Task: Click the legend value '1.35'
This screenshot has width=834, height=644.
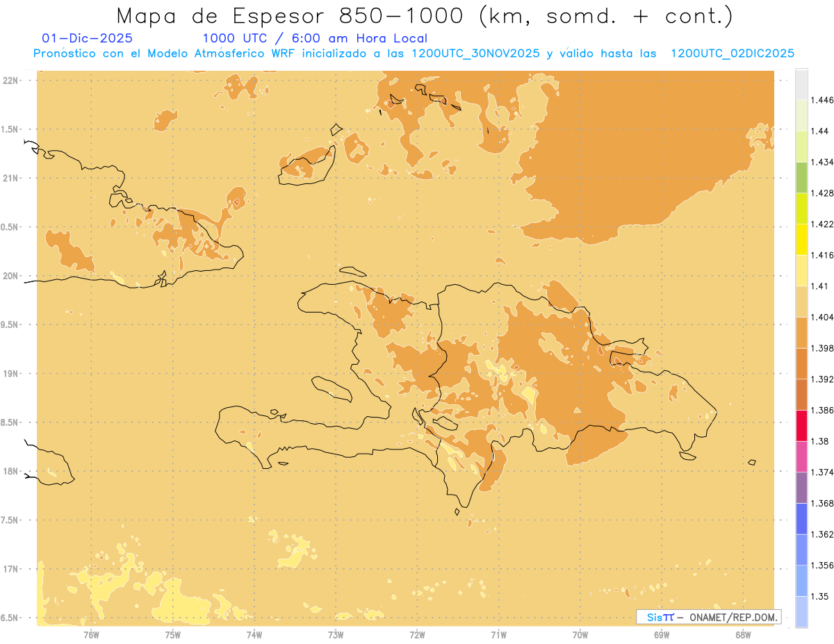Action: pyautogui.click(x=820, y=596)
